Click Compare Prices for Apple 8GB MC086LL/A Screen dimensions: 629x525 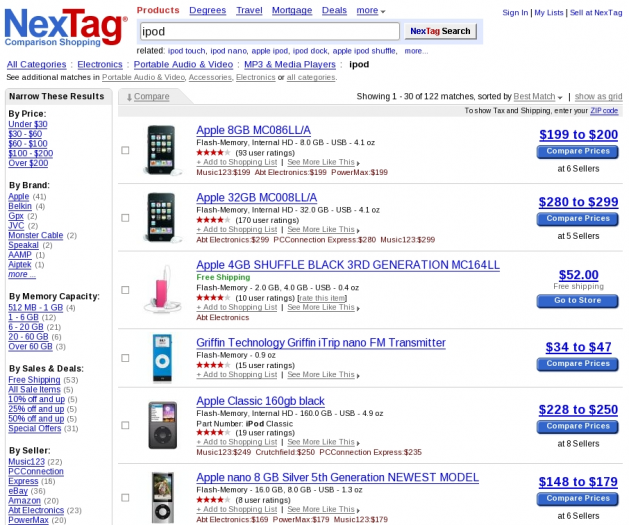578,152
